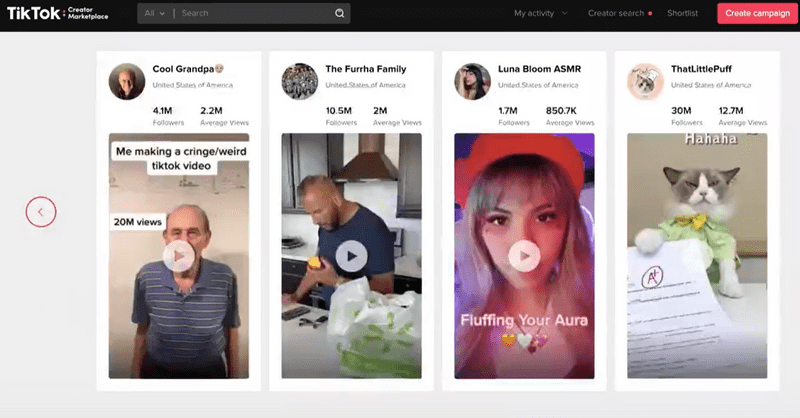The image size is (800, 418).
Task: Click the search magnifier icon
Action: [339, 14]
